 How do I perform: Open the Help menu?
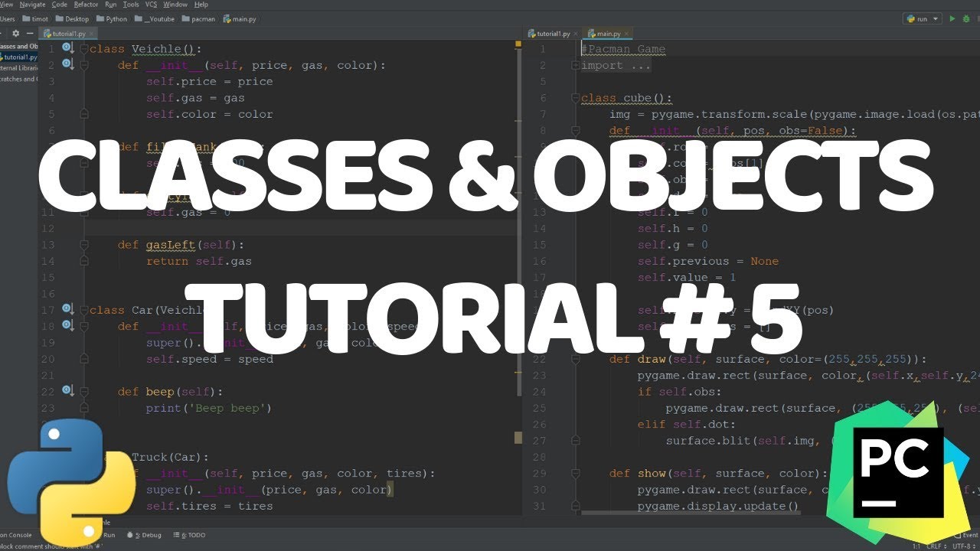[201, 5]
